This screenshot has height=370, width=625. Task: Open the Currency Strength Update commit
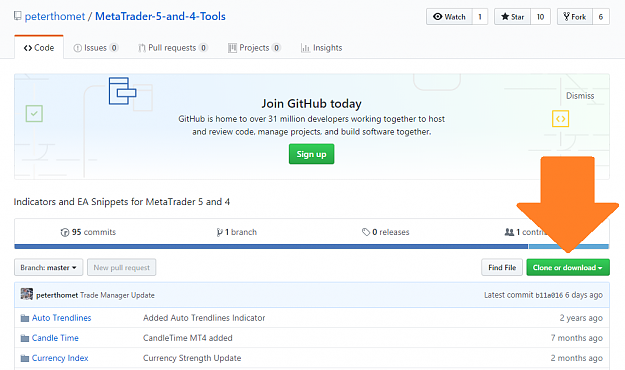click(192, 358)
